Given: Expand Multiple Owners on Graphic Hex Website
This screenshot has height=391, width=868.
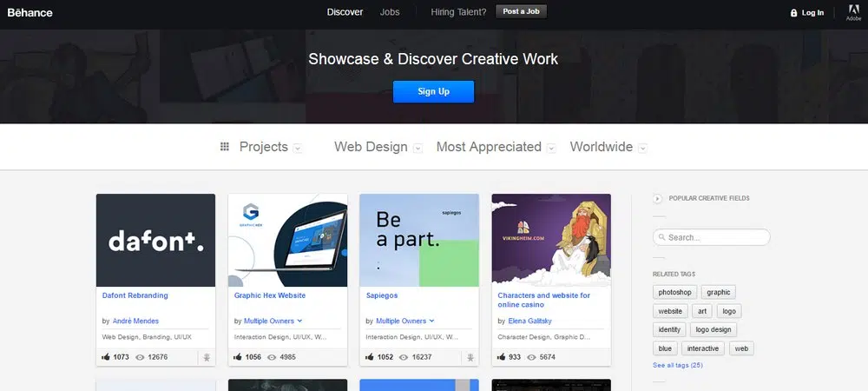Looking at the screenshot, I should pyautogui.click(x=299, y=321).
